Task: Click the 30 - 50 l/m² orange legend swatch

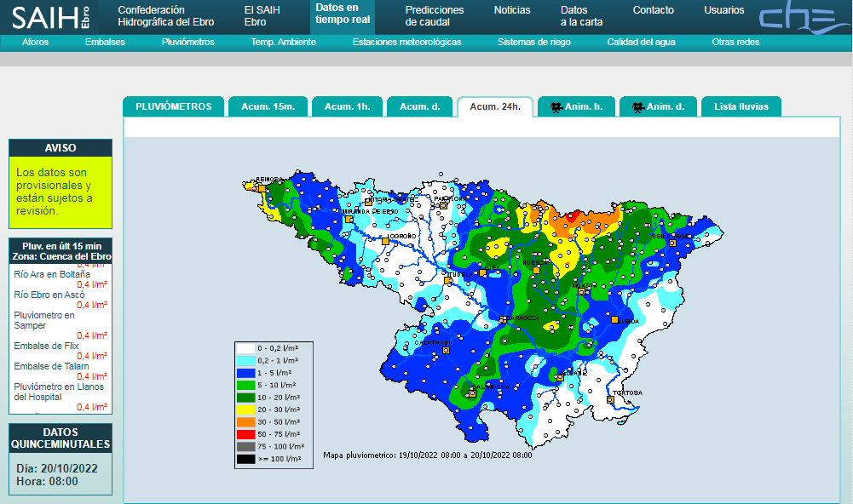Action: tap(246, 422)
